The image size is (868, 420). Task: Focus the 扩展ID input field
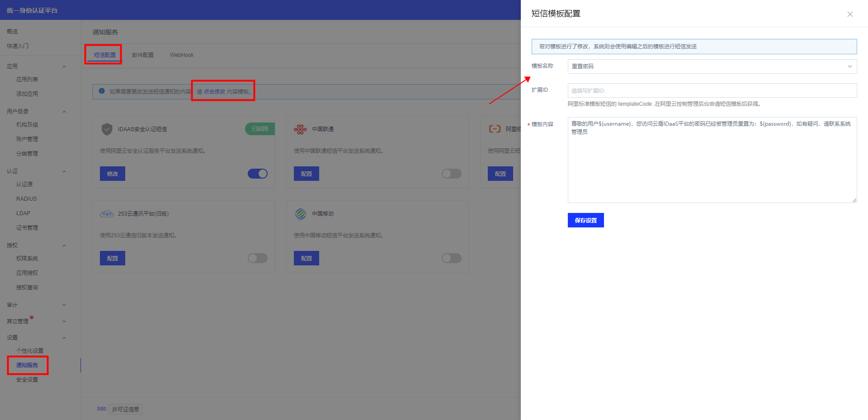pyautogui.click(x=712, y=90)
